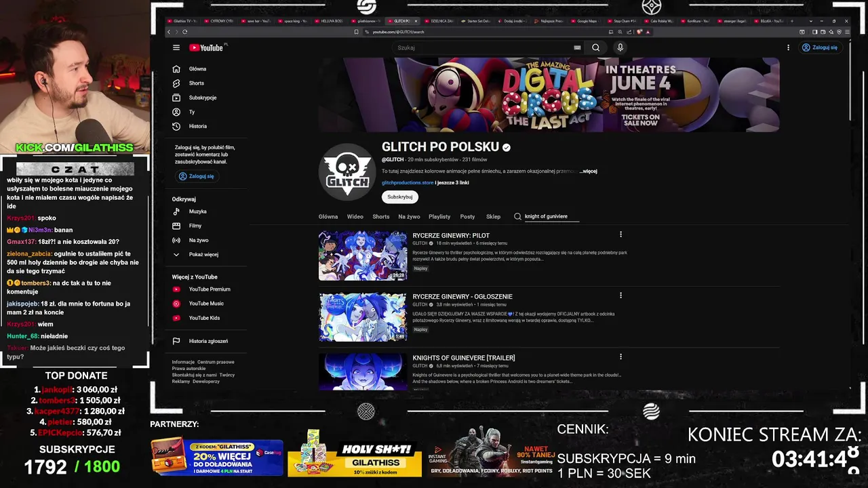Viewport: 868px width, 488px height.
Task: Expand channel description with ...więcej
Action: [x=588, y=171]
